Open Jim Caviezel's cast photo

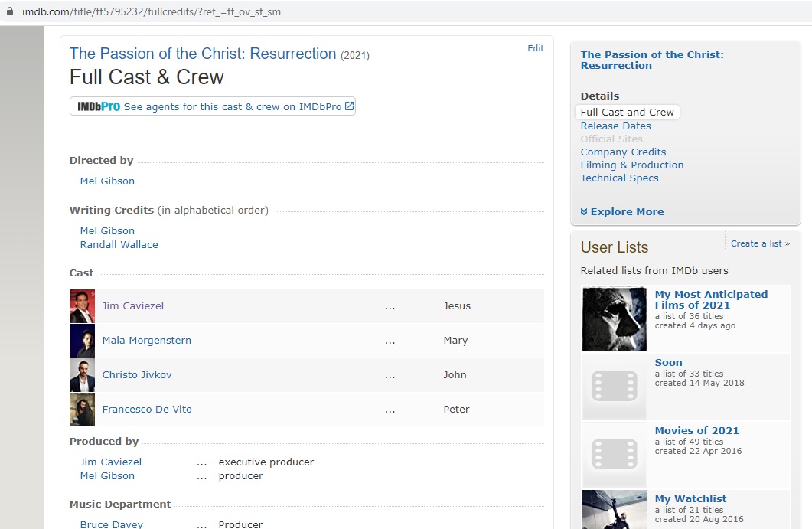pos(83,306)
